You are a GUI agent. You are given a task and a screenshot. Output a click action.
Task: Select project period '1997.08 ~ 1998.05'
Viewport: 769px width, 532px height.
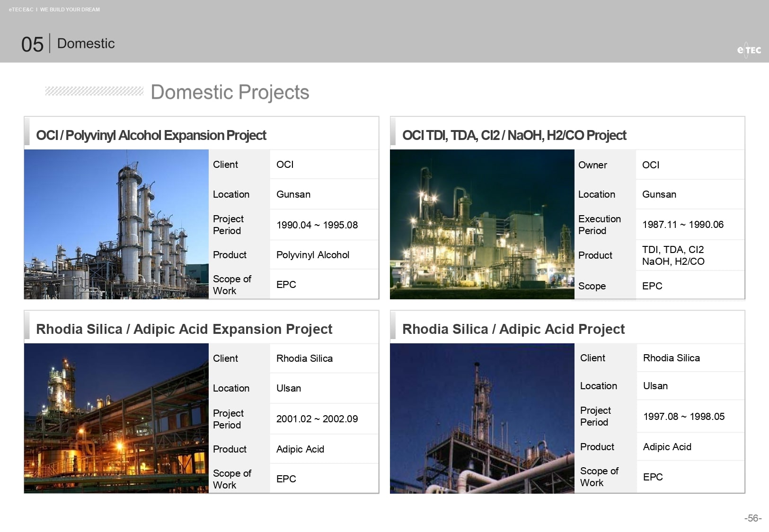coord(684,417)
